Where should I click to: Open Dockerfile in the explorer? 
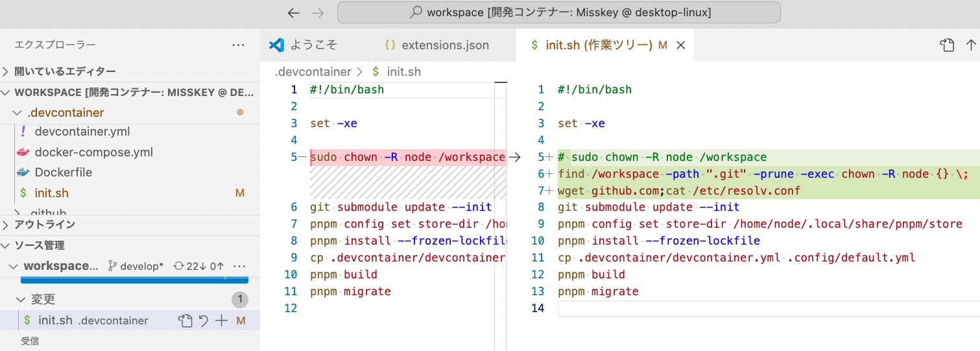(x=63, y=173)
